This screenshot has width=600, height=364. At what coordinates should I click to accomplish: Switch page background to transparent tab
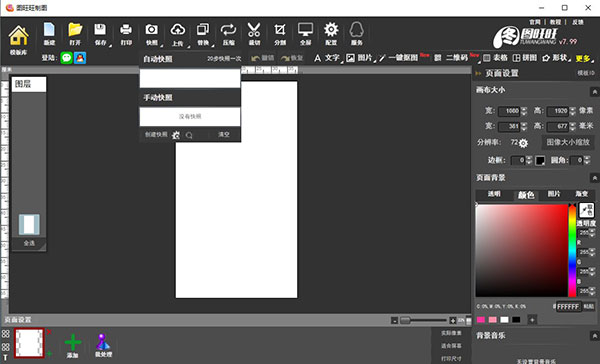tap(494, 194)
